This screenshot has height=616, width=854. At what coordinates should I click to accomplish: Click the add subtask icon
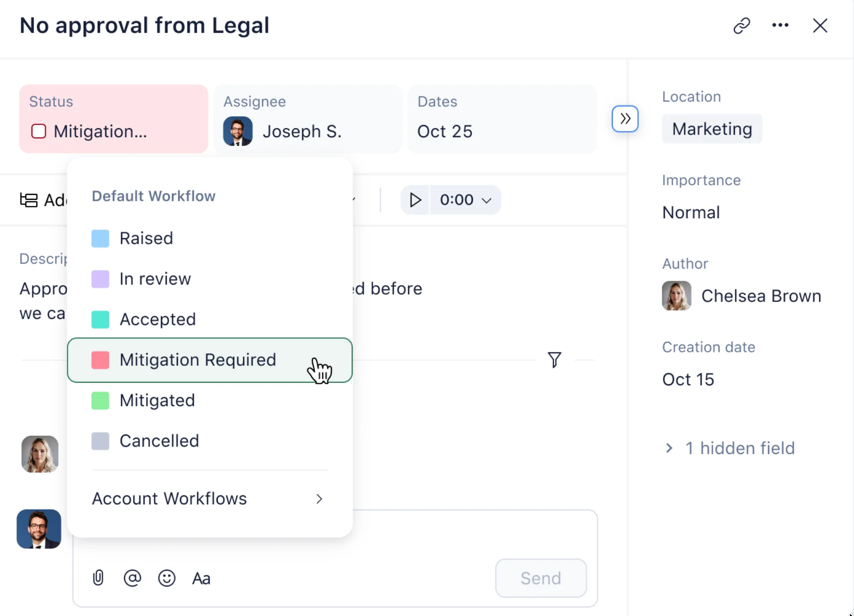point(28,200)
